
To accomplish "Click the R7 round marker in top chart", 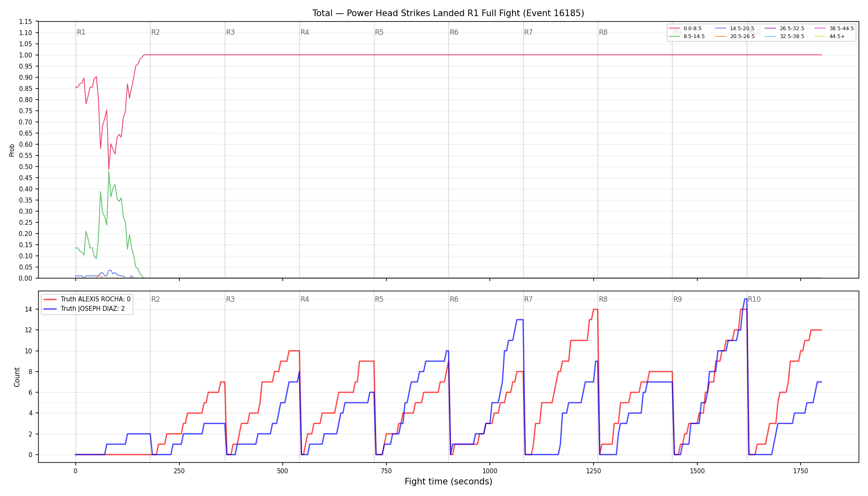I will click(528, 32).
